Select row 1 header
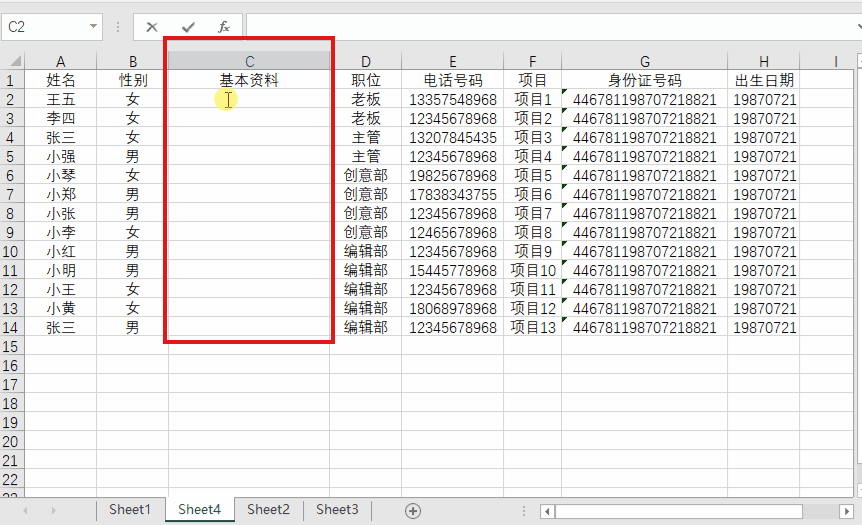 11,80
